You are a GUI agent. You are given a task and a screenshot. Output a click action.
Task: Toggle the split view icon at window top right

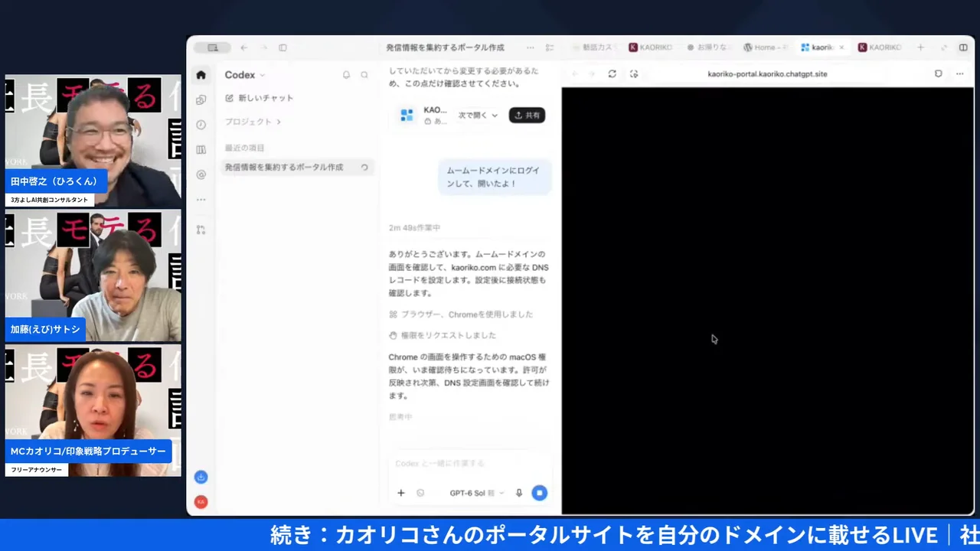point(963,47)
